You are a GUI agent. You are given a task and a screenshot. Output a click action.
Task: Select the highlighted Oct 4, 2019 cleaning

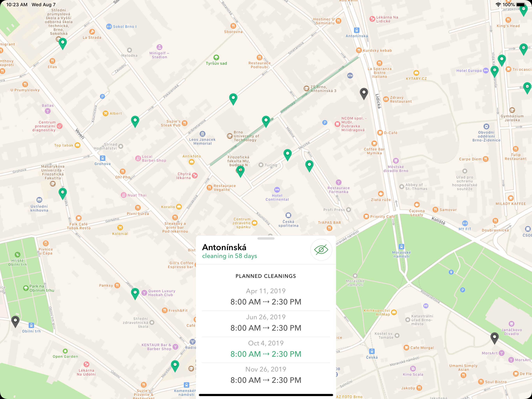(x=266, y=349)
